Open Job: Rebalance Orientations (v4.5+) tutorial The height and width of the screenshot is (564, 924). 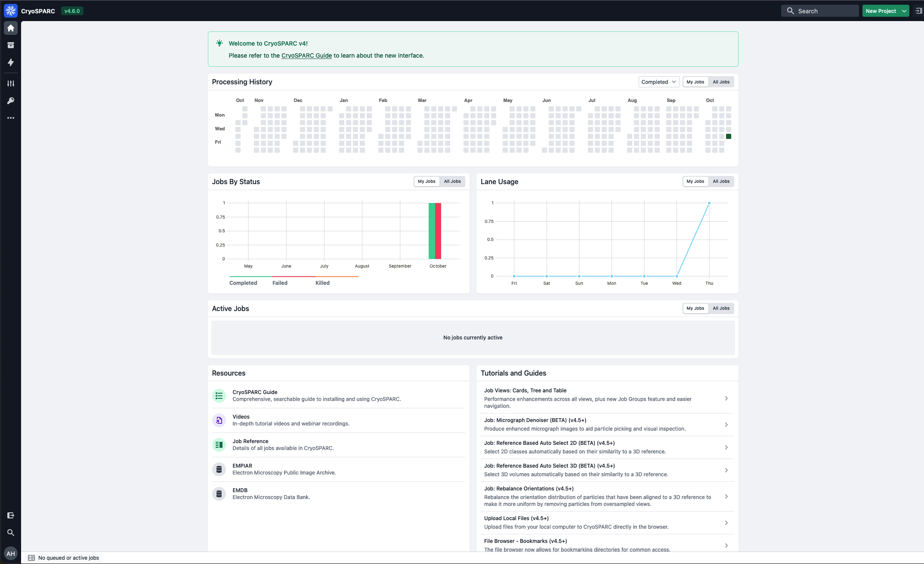point(529,489)
